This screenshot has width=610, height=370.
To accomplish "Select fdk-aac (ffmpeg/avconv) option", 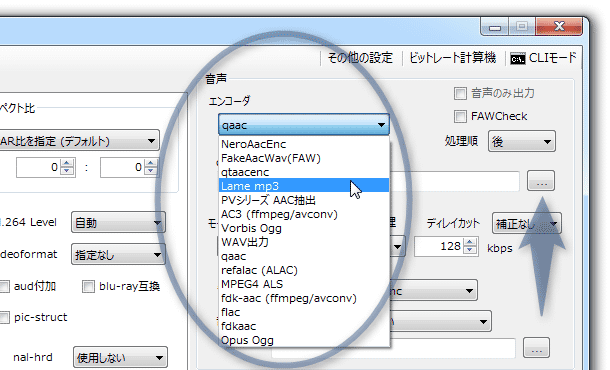I will pos(304,298).
